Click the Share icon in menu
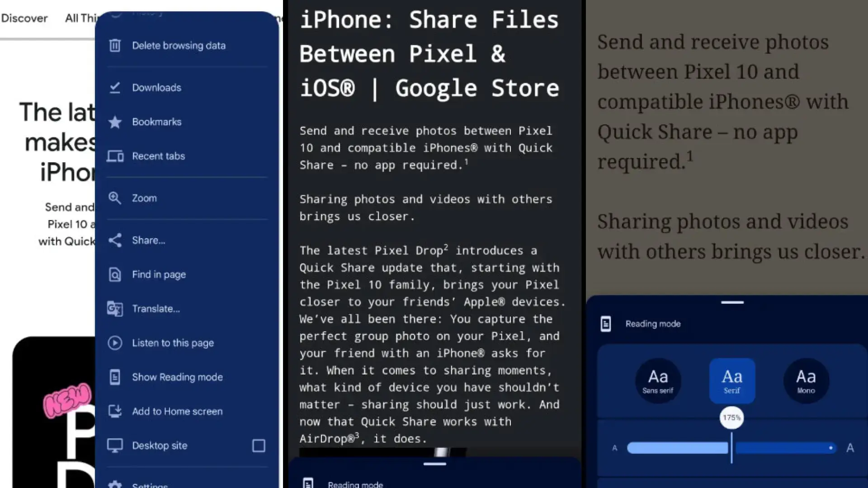868x488 pixels. click(x=115, y=240)
